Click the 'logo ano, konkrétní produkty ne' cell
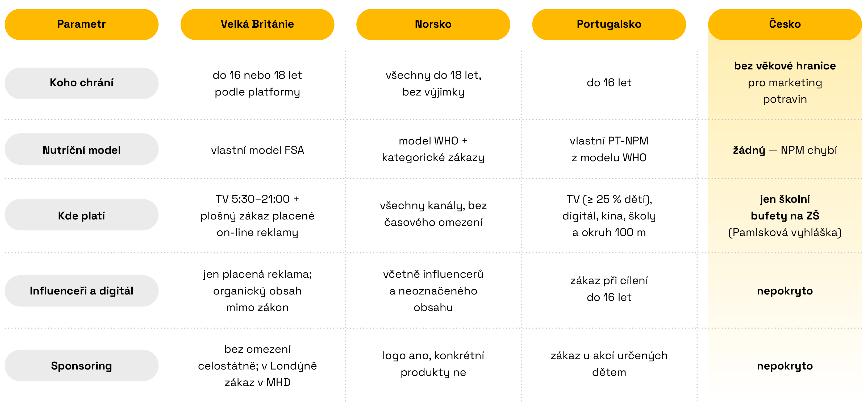The image size is (868, 411). pyautogui.click(x=433, y=364)
